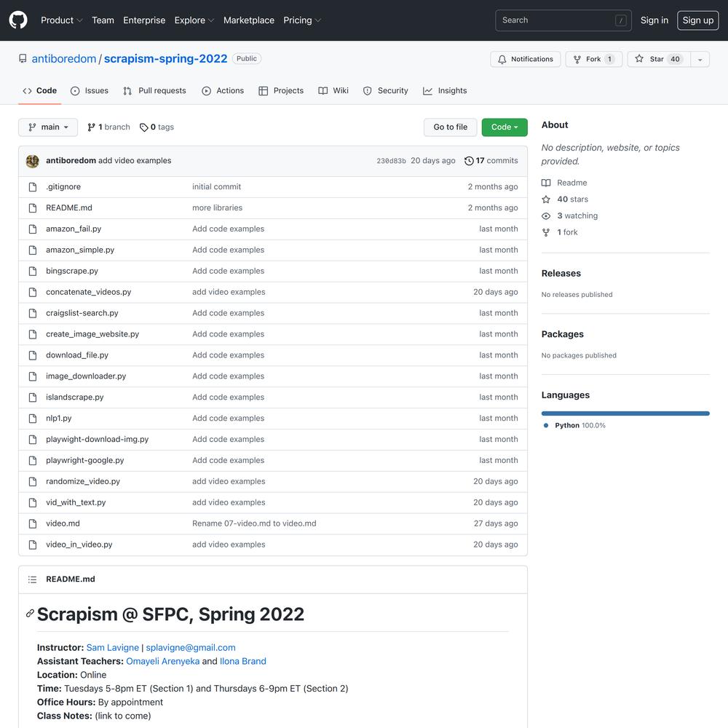Screen dimensions: 728x728
Task: Click the commit history clock icon
Action: (x=469, y=161)
